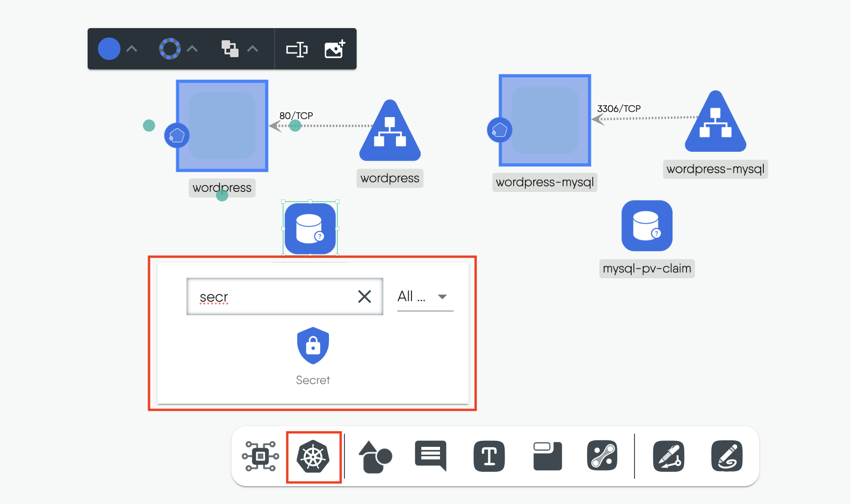
Task: Select the Kubernetes shapes library icon
Action: [314, 457]
